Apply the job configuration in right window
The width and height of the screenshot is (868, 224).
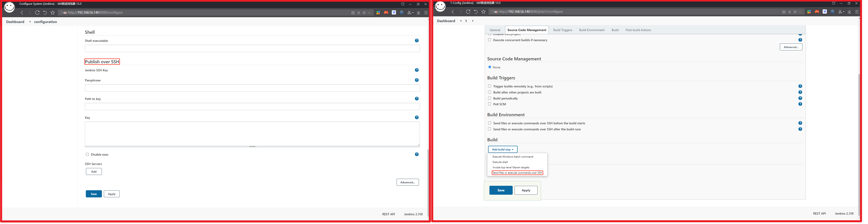(526, 190)
